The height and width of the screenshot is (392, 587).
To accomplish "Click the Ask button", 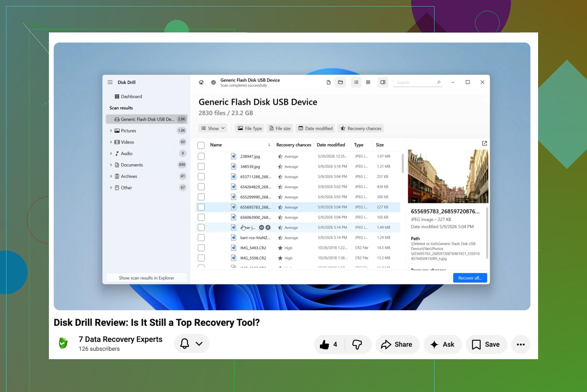I will (443, 345).
